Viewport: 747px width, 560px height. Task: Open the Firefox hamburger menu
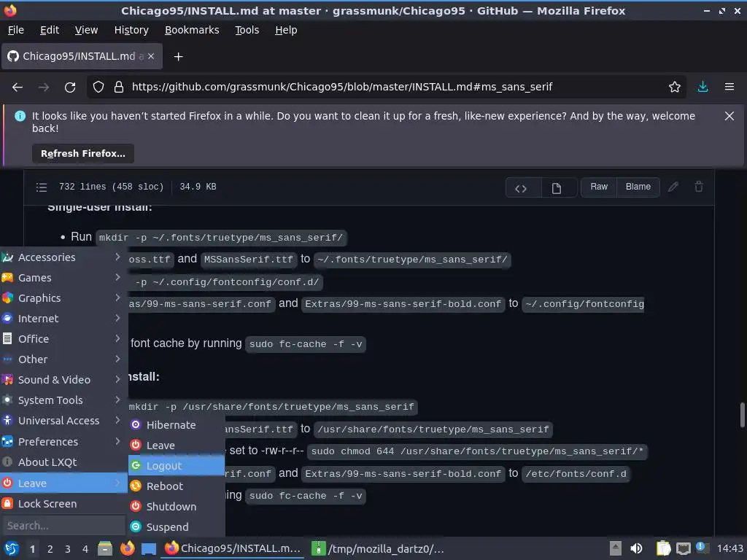(729, 87)
